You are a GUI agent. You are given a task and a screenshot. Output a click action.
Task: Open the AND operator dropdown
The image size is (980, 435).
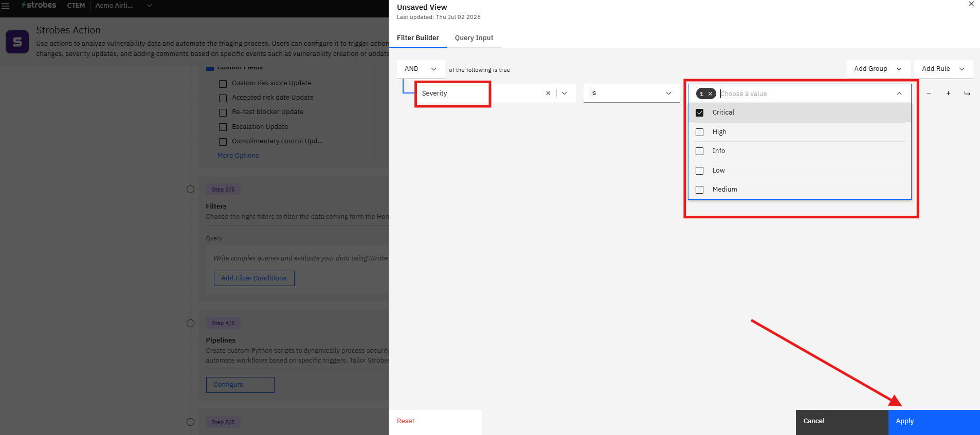[421, 69]
